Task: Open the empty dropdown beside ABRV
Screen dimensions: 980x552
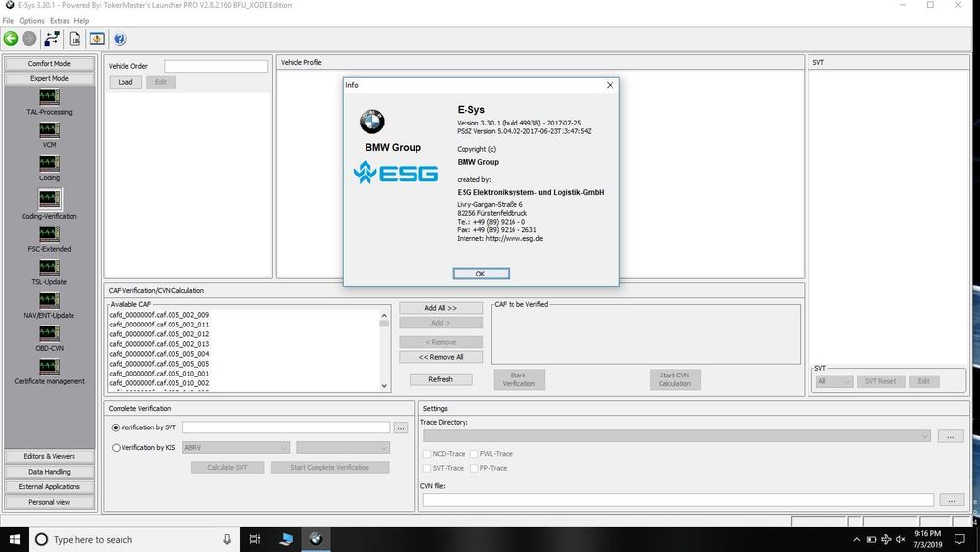Action: [342, 448]
